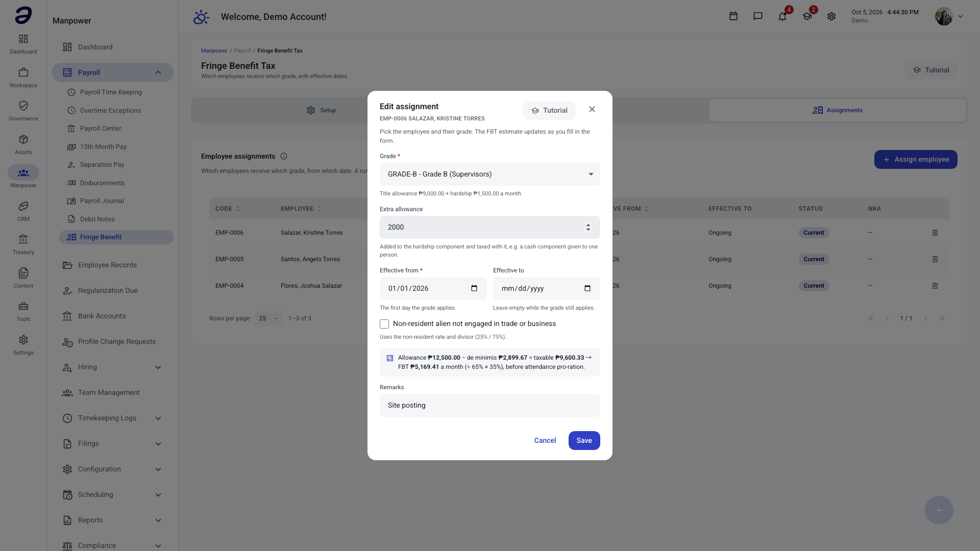Open the calendar icon in top bar
This screenshot has height=551, width=980.
[733, 16]
